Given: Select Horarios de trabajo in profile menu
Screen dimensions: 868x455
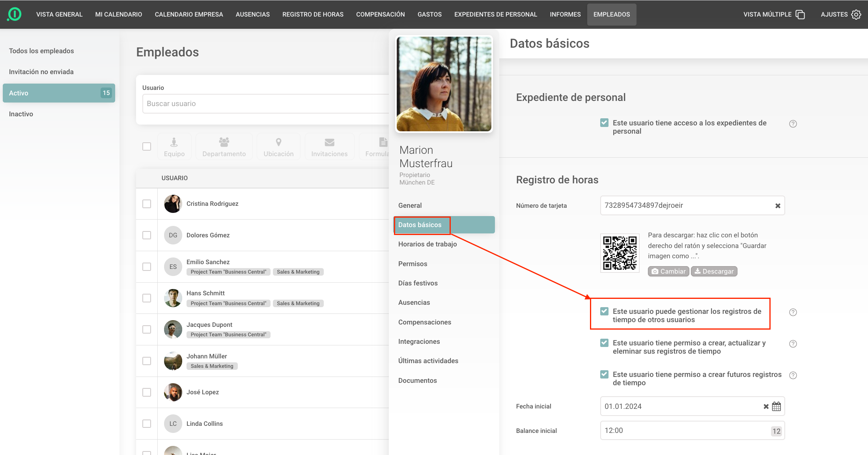Looking at the screenshot, I should tap(444, 244).
